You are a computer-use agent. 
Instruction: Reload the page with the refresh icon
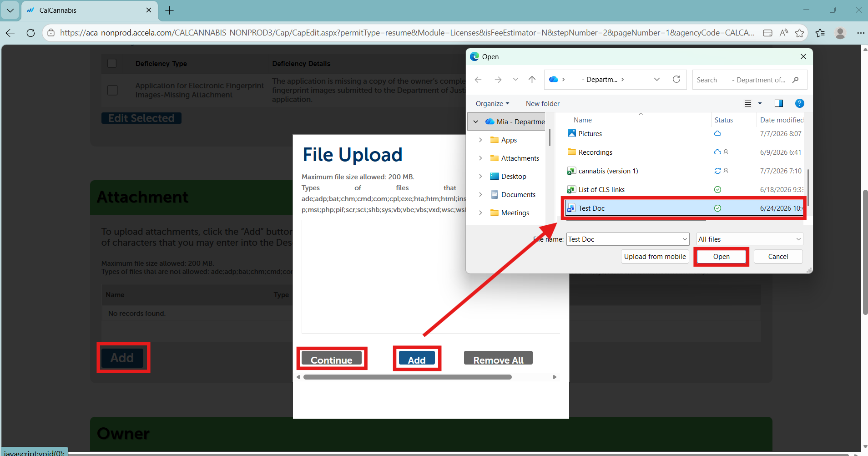coord(30,33)
